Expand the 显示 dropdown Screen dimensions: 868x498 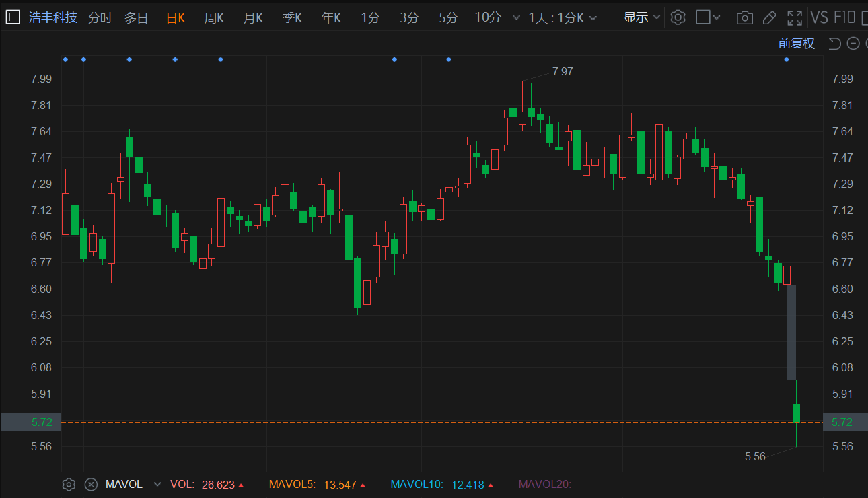642,17
